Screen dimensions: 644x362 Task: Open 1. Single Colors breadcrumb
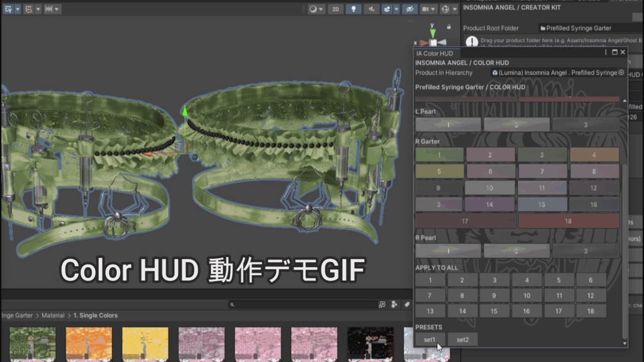point(96,315)
